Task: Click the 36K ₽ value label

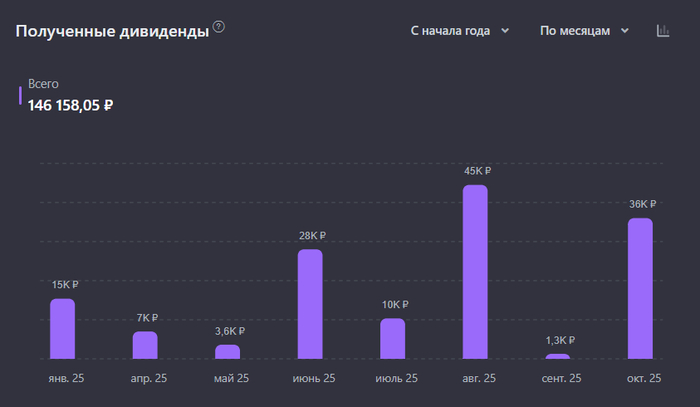Action: (x=642, y=205)
